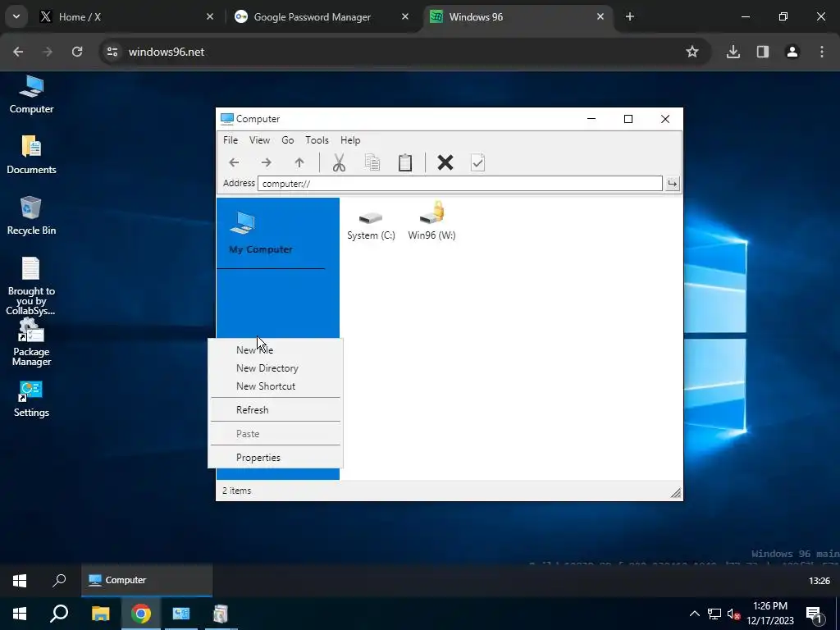Open the Windows 96 Start menu
Image resolution: width=840 pixels, height=630 pixels.
coord(20,581)
